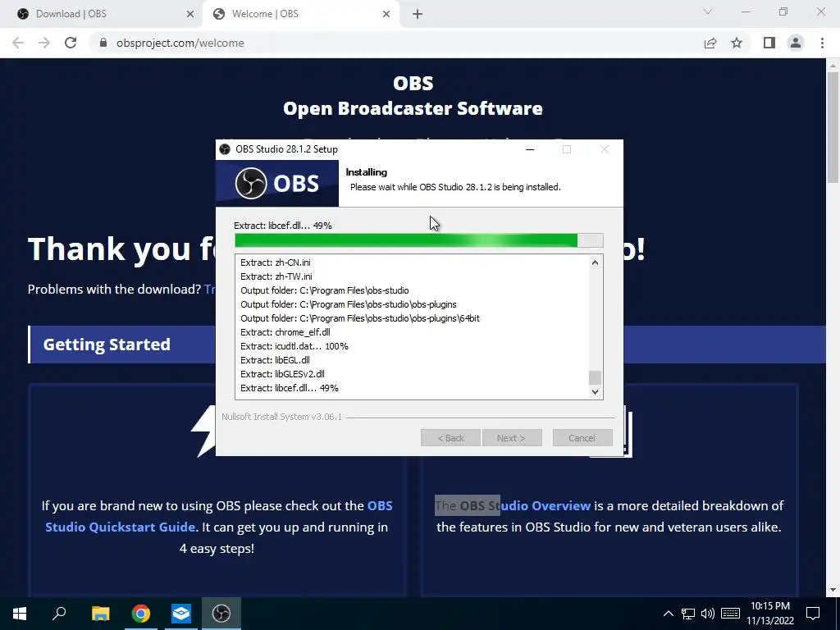Open File Explorer from the taskbar
The image size is (840, 630).
[100, 614]
